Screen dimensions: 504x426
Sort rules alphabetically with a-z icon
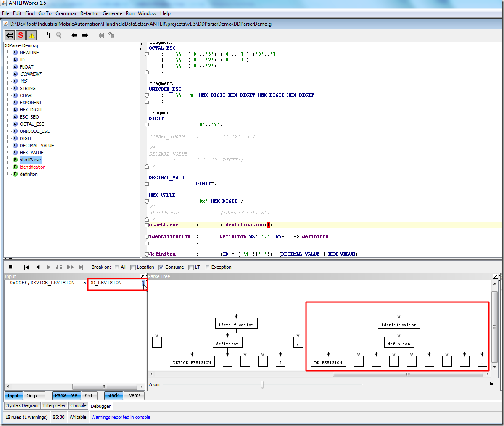pos(48,35)
